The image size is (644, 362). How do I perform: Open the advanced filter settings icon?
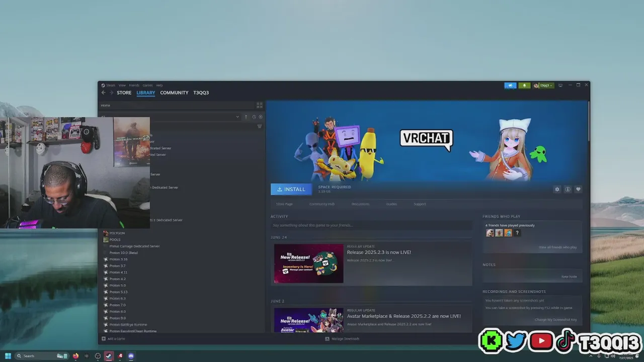[260, 126]
